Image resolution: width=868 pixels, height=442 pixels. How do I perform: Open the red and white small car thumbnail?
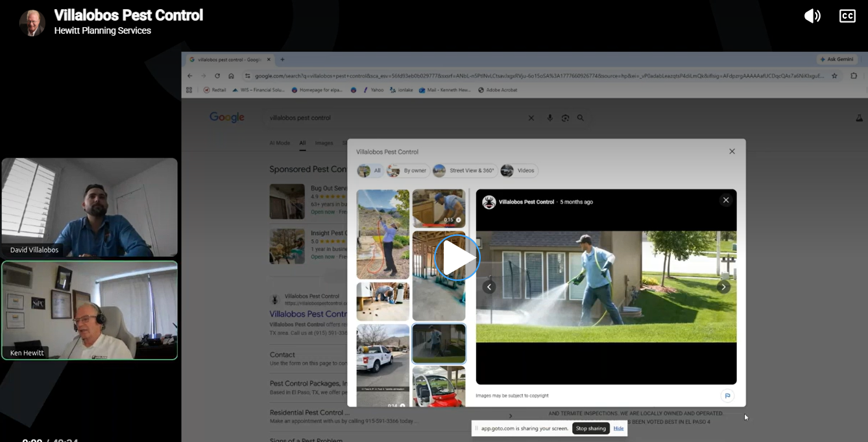tap(439, 386)
